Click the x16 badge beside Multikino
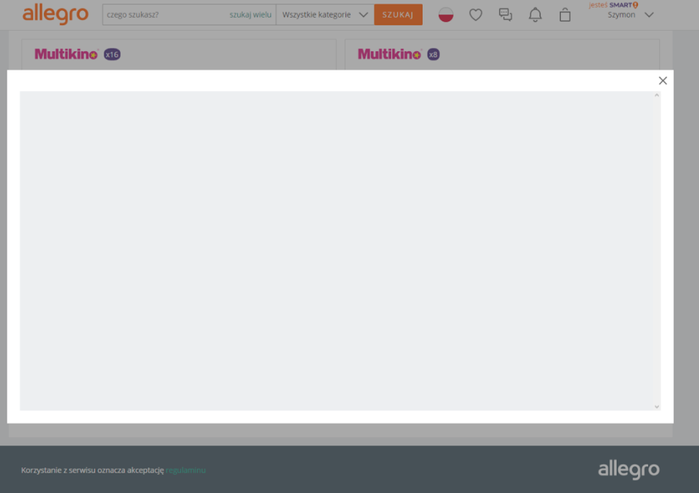This screenshot has height=493, width=699. [112, 54]
